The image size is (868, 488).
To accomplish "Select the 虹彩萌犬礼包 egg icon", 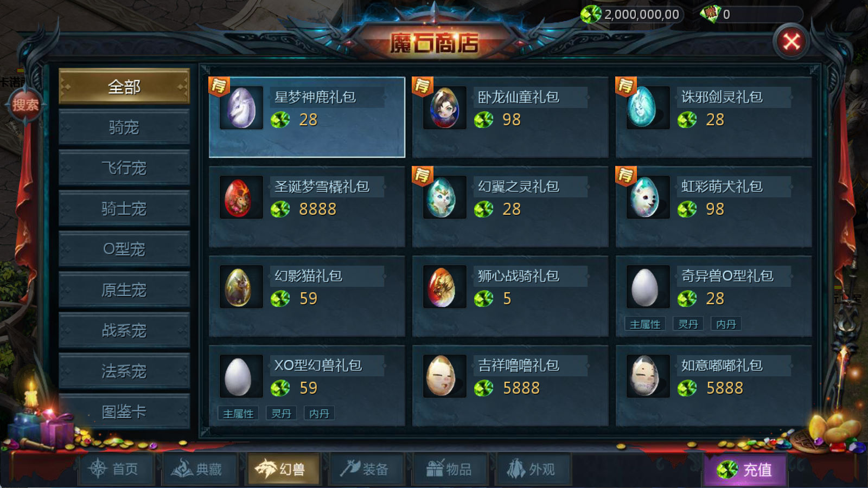I will pyautogui.click(x=648, y=197).
